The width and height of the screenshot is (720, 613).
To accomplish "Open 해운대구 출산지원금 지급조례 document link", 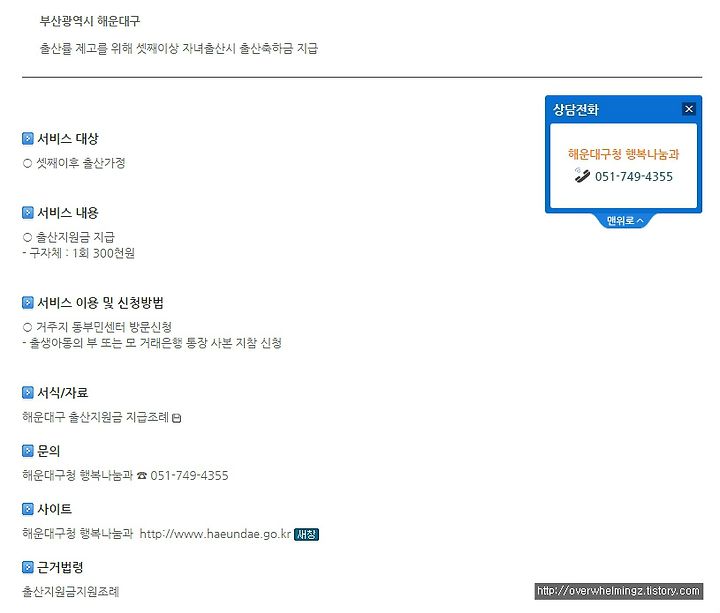I will (96, 417).
